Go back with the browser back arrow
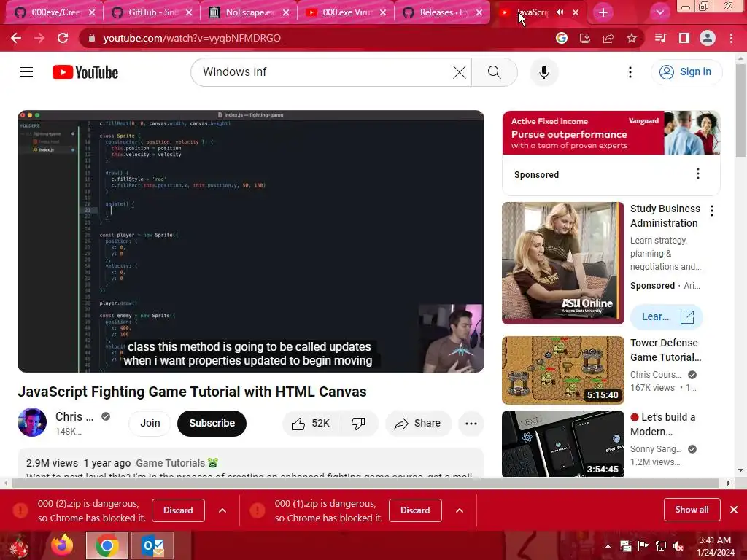The image size is (747, 560). (16, 38)
